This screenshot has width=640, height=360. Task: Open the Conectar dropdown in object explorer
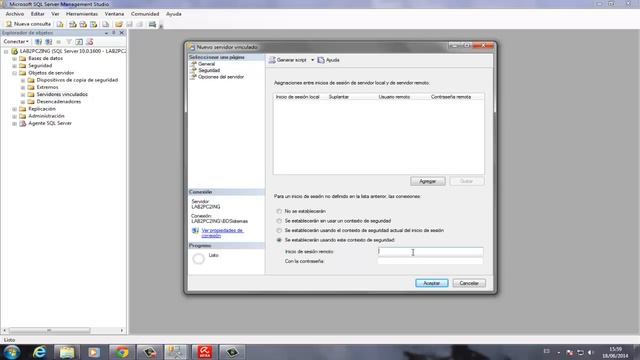tap(16, 42)
